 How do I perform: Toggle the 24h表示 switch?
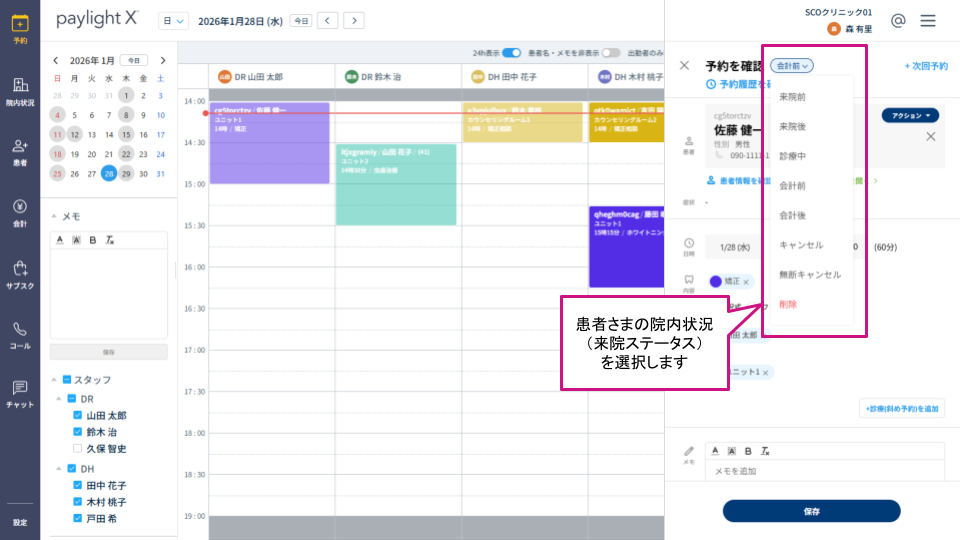pos(511,53)
